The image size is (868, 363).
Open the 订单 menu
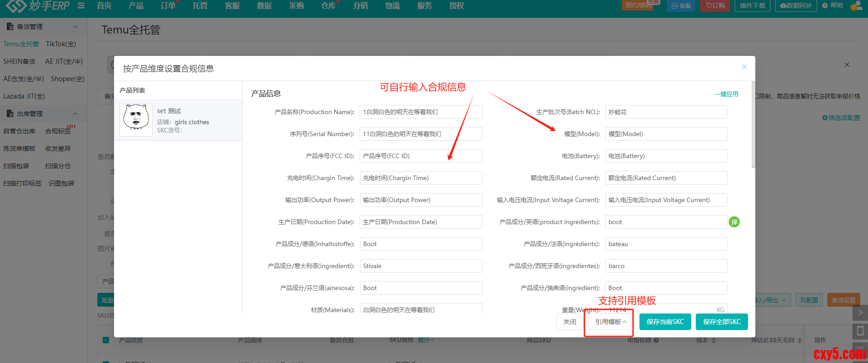point(168,5)
